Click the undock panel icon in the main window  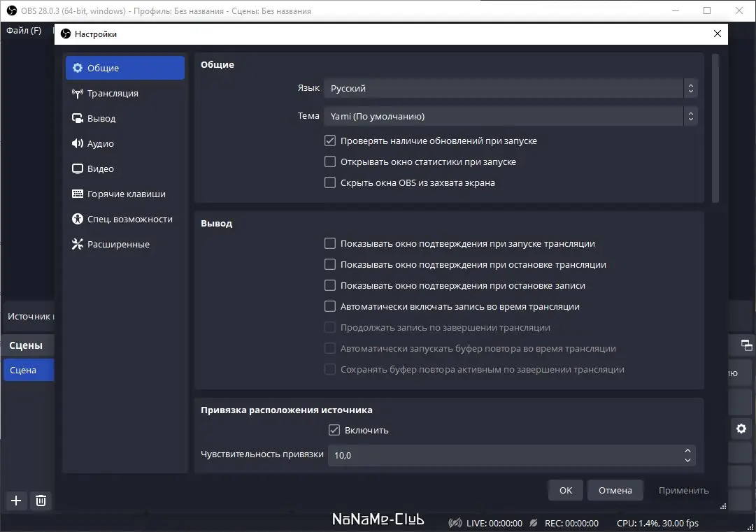(746, 345)
